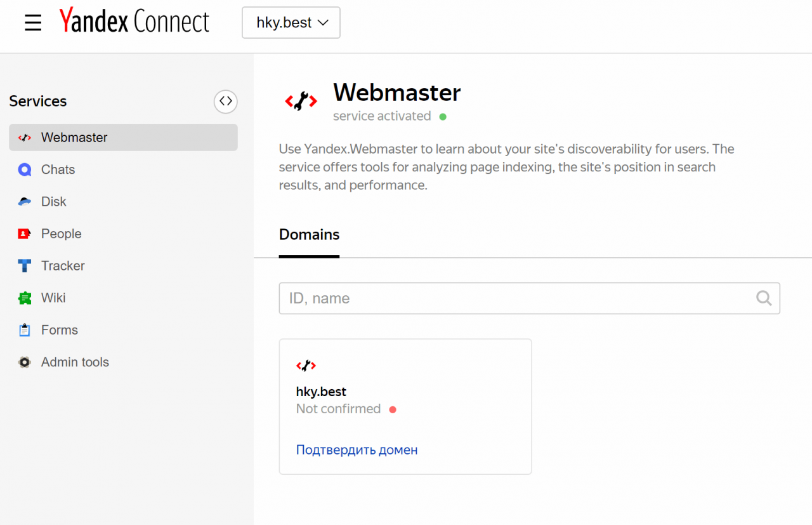Click the Yandex.Webmaster description paragraph
812x525 pixels.
coord(506,167)
